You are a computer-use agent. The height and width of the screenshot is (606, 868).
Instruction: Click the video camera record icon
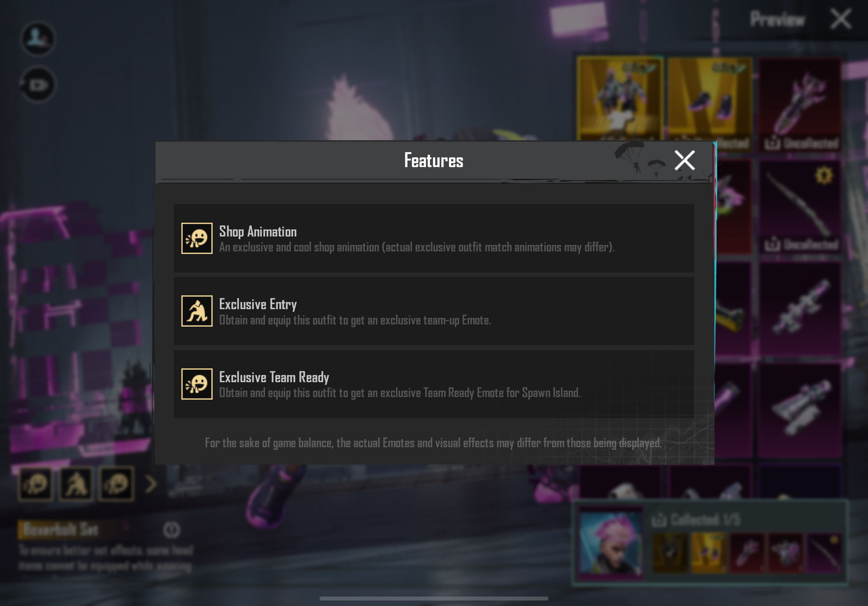point(37,85)
